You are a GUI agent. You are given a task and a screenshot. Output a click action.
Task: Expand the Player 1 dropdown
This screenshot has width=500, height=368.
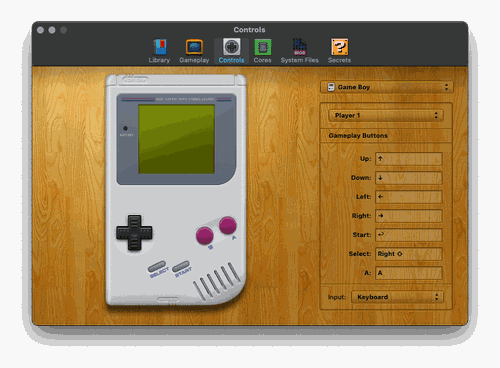[x=386, y=116]
